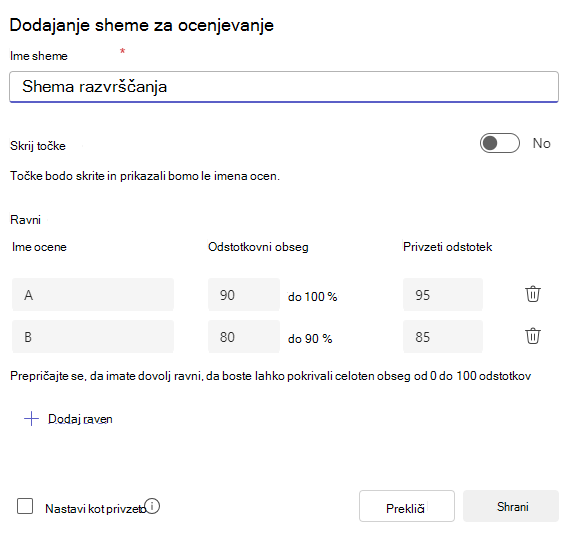Click 'Privzeti odstotek' column header
This screenshot has width=574, height=536.
point(447,247)
